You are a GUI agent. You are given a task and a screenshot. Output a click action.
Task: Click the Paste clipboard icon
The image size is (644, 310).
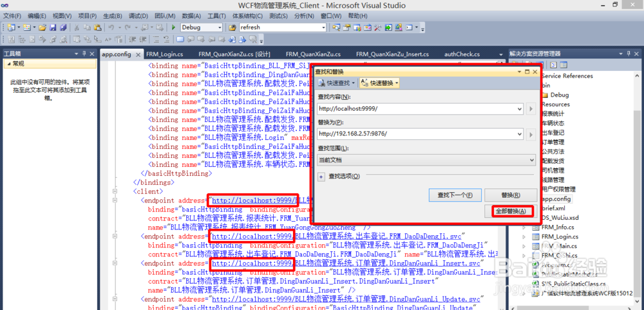click(97, 28)
